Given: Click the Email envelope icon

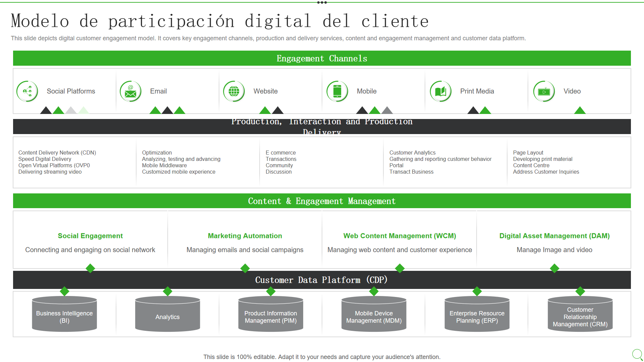Looking at the screenshot, I should (131, 91).
